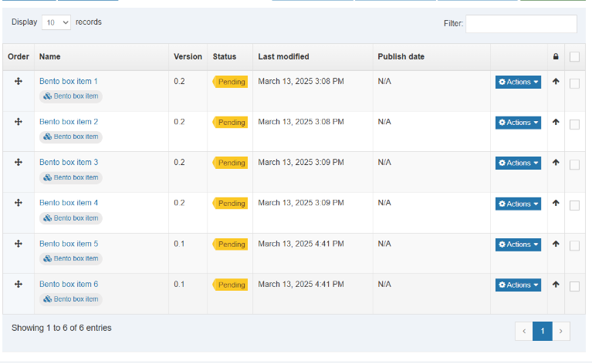
Task: Open the Bento box item 6 link
Action: (x=69, y=284)
